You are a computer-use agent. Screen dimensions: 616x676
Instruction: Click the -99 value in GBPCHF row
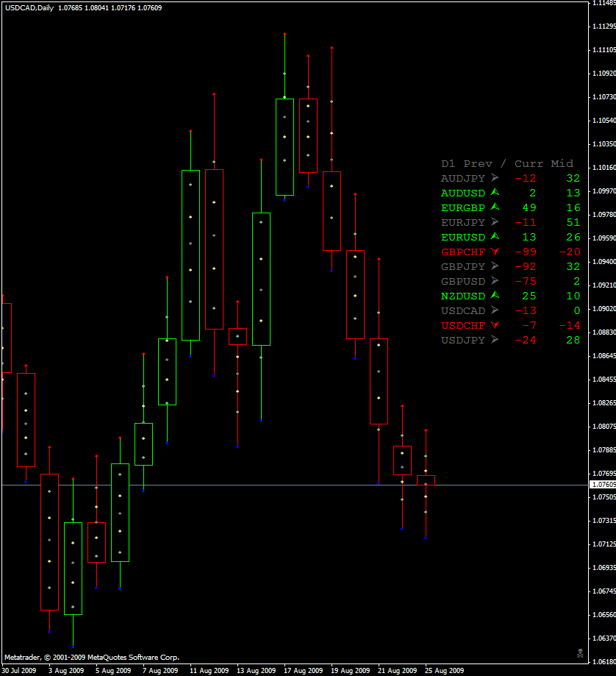(526, 252)
